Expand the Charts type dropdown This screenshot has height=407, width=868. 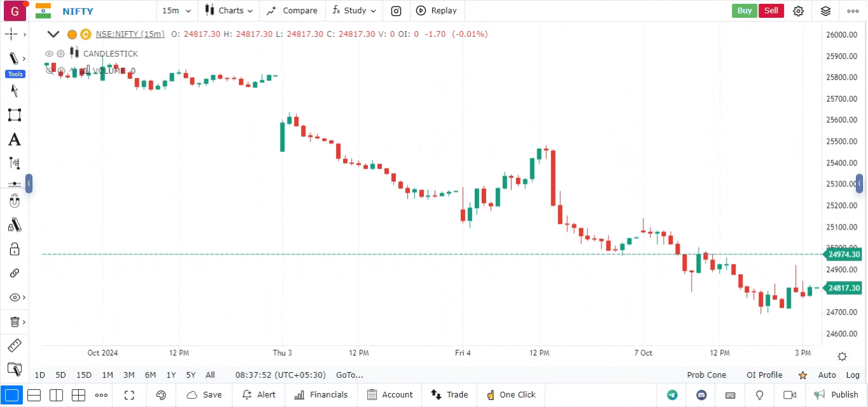(228, 11)
